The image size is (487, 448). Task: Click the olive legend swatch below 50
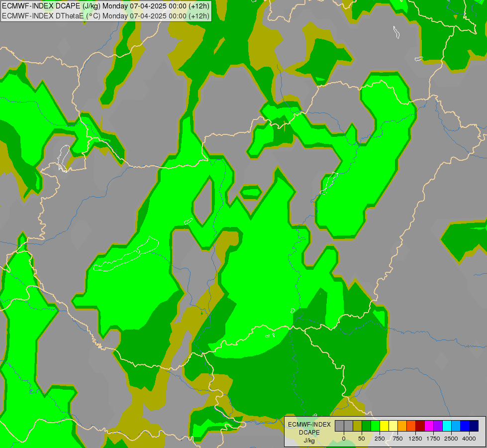[x=357, y=426]
